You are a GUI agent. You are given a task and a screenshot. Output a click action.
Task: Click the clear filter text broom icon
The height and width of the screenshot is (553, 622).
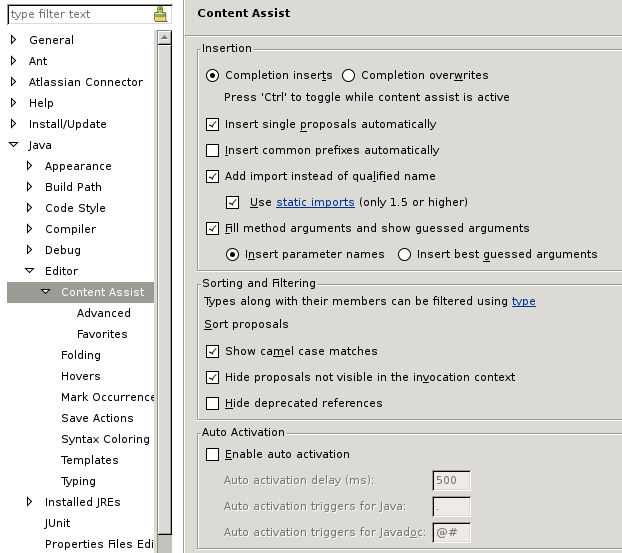click(160, 14)
